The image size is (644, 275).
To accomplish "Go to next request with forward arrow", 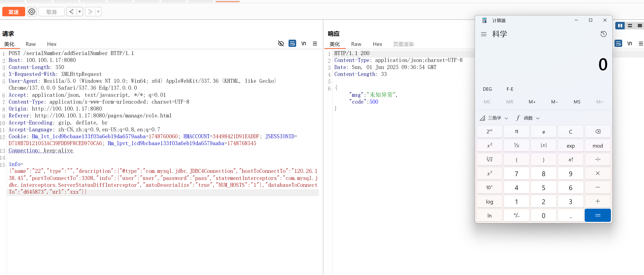I will click(x=90, y=12).
